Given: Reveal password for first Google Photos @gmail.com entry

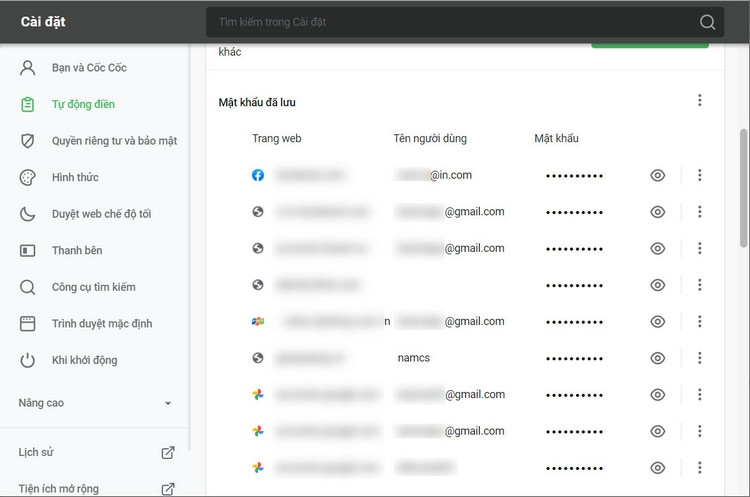Looking at the screenshot, I should tap(658, 395).
